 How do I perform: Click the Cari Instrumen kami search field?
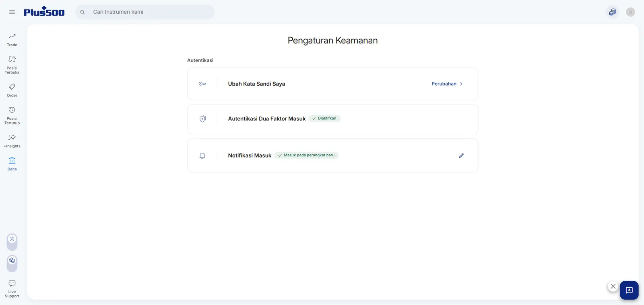[145, 12]
